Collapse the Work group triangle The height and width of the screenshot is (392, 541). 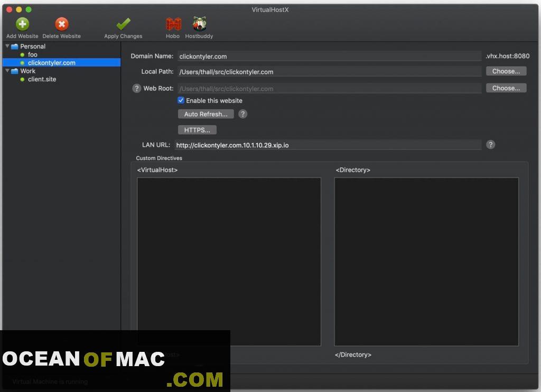[7, 71]
